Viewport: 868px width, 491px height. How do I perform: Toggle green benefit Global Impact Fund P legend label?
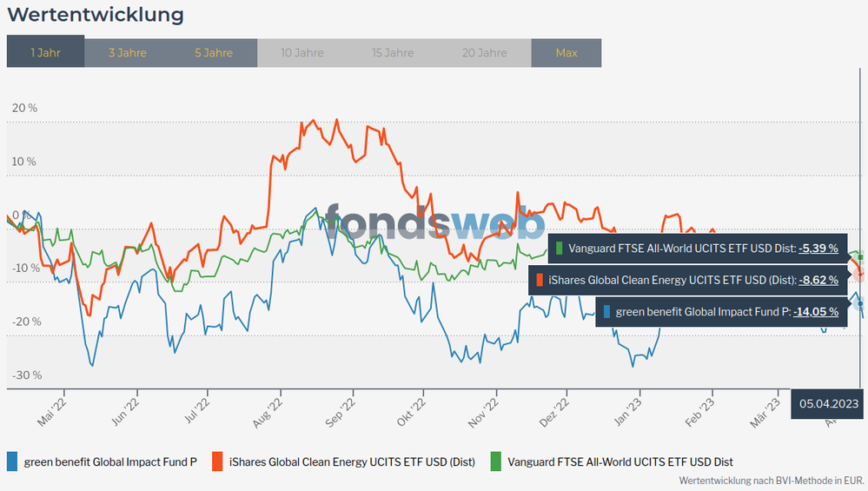point(110,461)
